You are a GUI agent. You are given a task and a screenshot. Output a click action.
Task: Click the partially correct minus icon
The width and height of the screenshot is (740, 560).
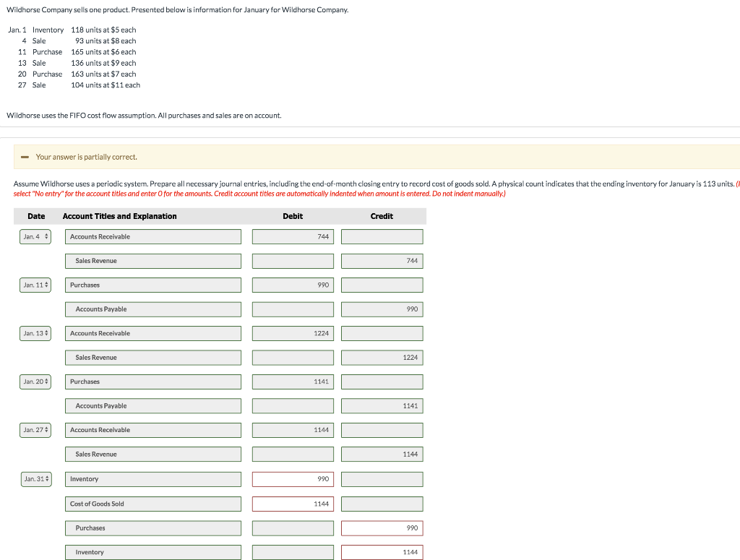[25, 157]
